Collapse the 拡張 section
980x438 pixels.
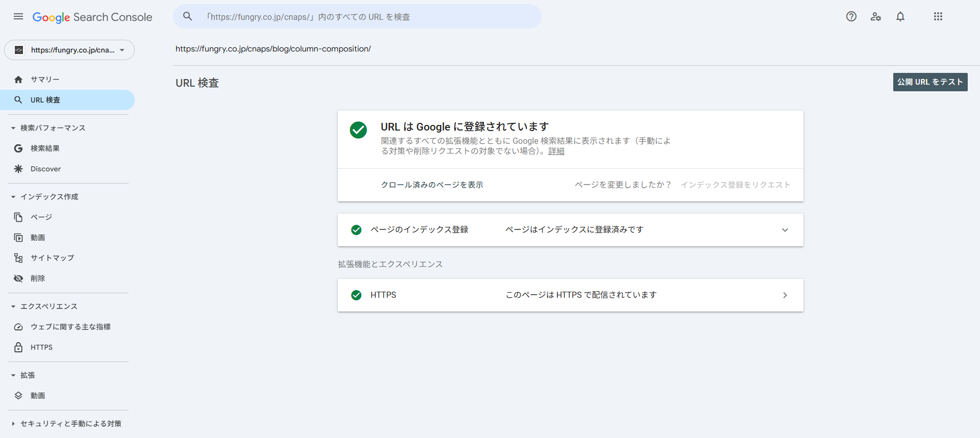click(x=13, y=375)
